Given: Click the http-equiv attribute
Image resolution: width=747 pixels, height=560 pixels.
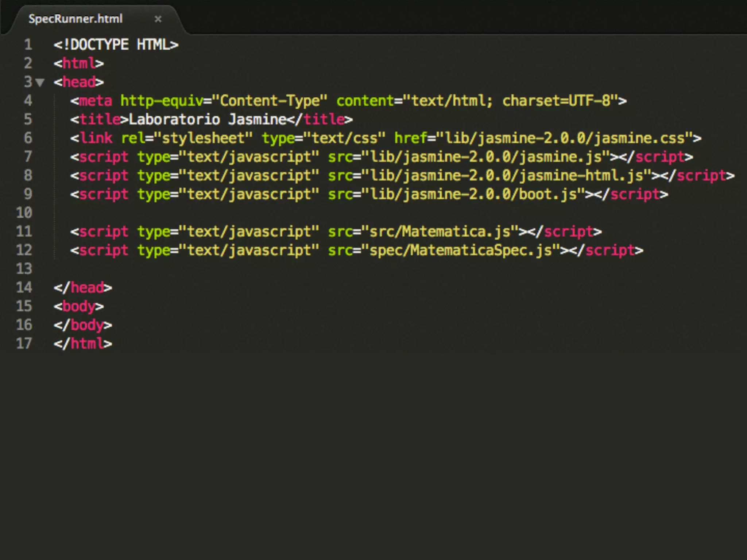Looking at the screenshot, I should click(162, 101).
